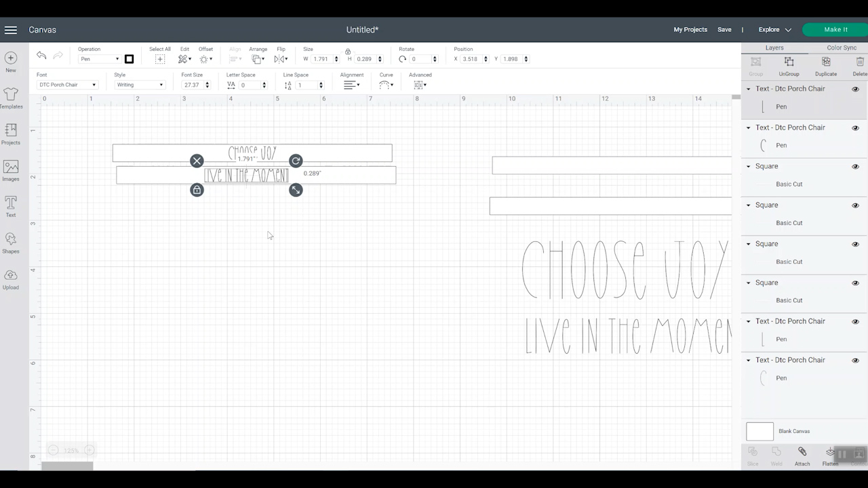Hide the fourth Square layer
The height and width of the screenshot is (488, 868).
click(x=855, y=283)
